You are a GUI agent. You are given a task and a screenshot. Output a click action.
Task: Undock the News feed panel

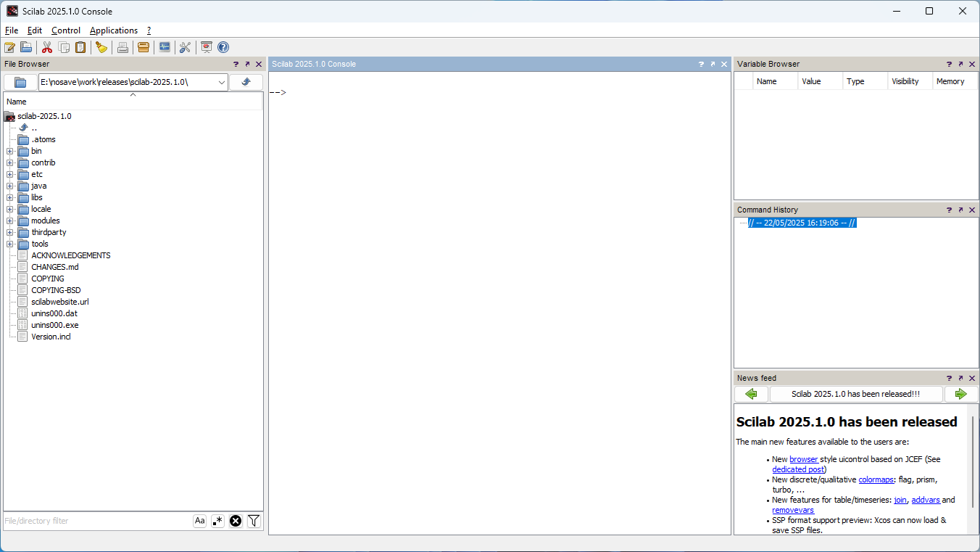961,378
